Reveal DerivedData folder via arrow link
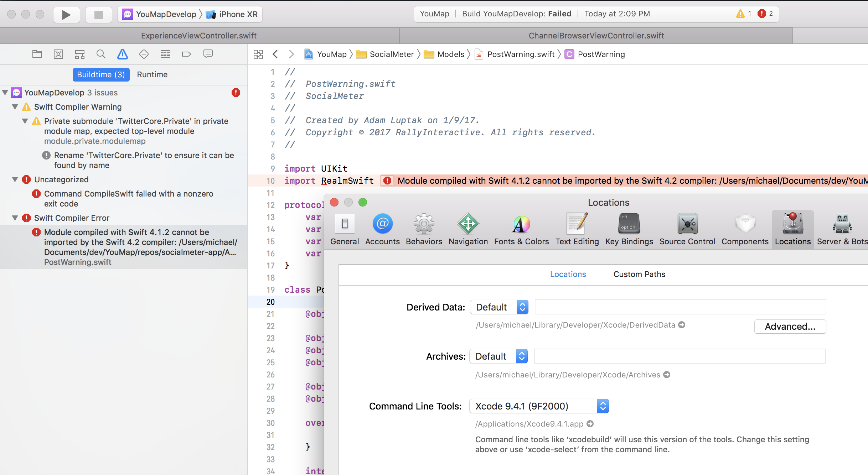 [682, 325]
